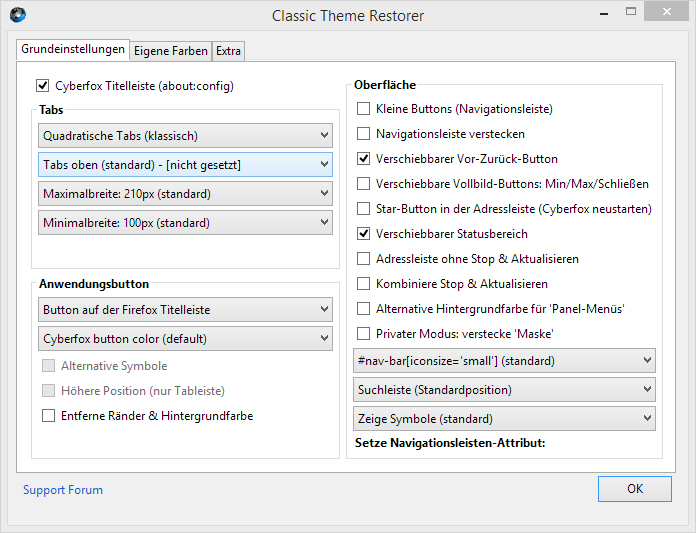Check Kombiniere Stop & Aktualisieren
Image resolution: width=696 pixels, height=533 pixels.
[364, 284]
